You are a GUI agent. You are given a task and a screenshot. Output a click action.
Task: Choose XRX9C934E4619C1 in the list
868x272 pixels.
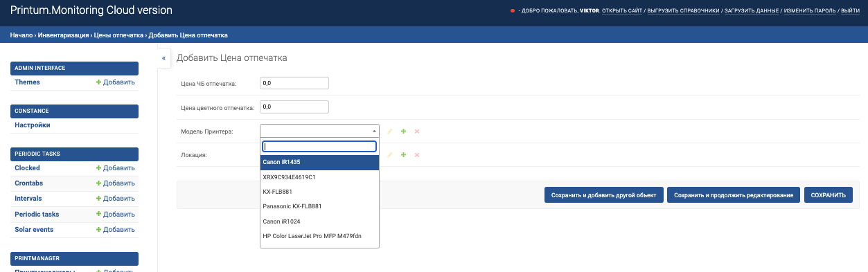319,177
